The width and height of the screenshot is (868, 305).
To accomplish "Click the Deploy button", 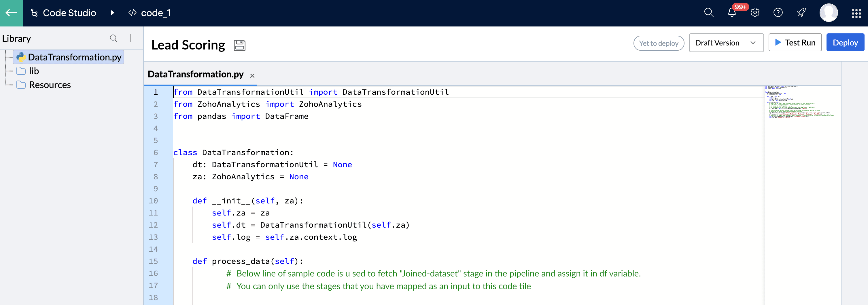I will point(845,43).
